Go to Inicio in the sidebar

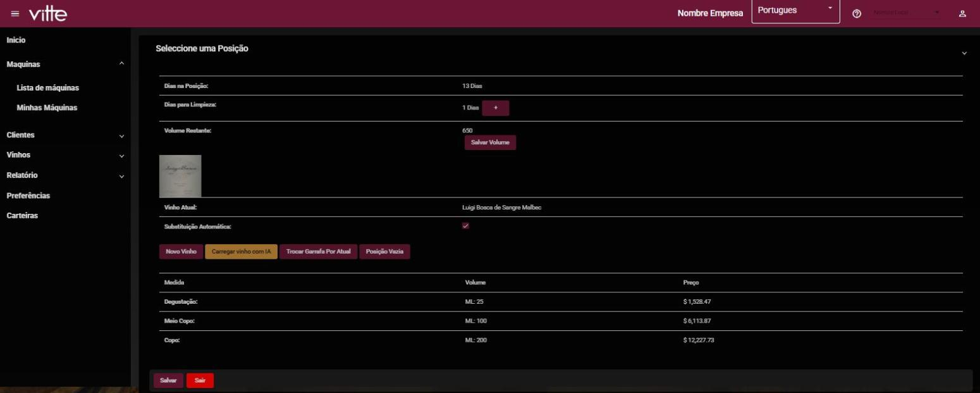[x=16, y=41]
